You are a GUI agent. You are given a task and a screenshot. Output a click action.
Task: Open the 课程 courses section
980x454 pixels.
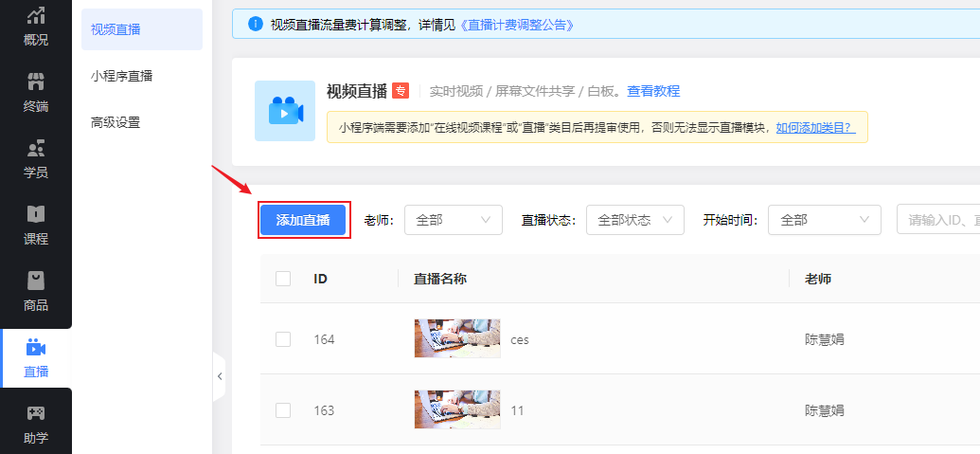coord(36,226)
